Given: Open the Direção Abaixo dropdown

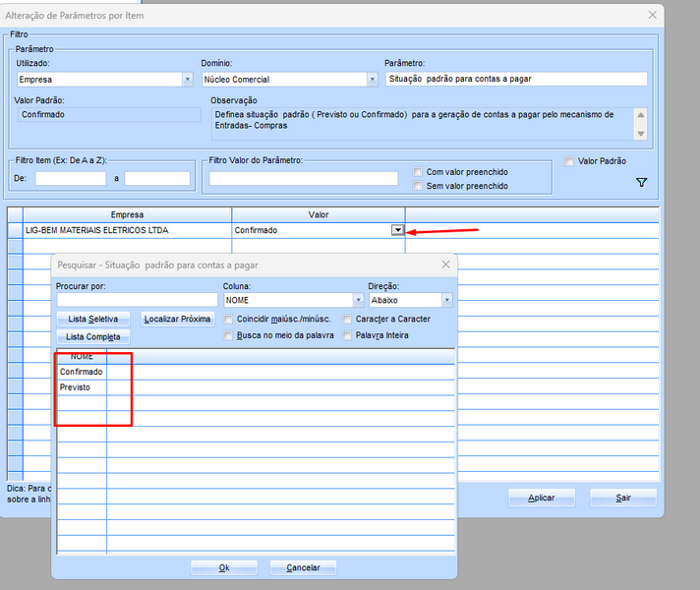Looking at the screenshot, I should tap(447, 300).
